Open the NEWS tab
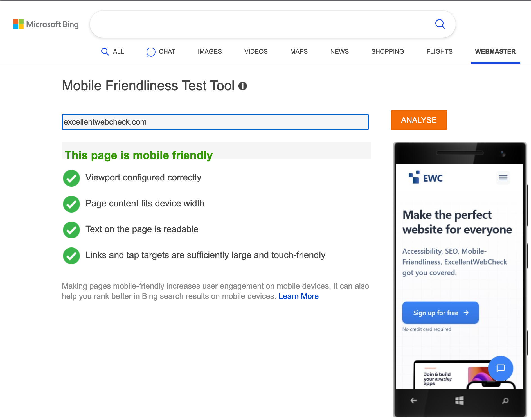This screenshot has width=531, height=420. point(339,52)
